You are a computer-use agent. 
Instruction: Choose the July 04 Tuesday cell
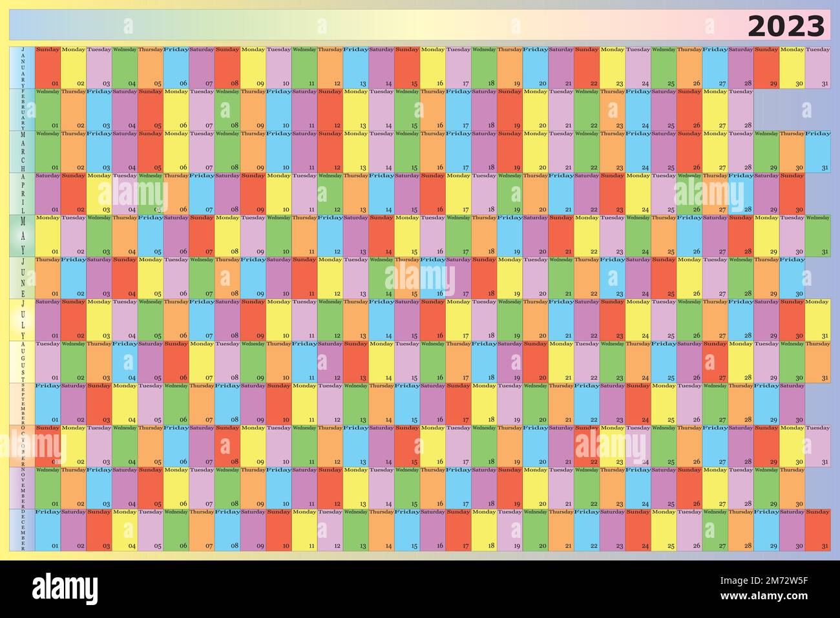pos(125,319)
